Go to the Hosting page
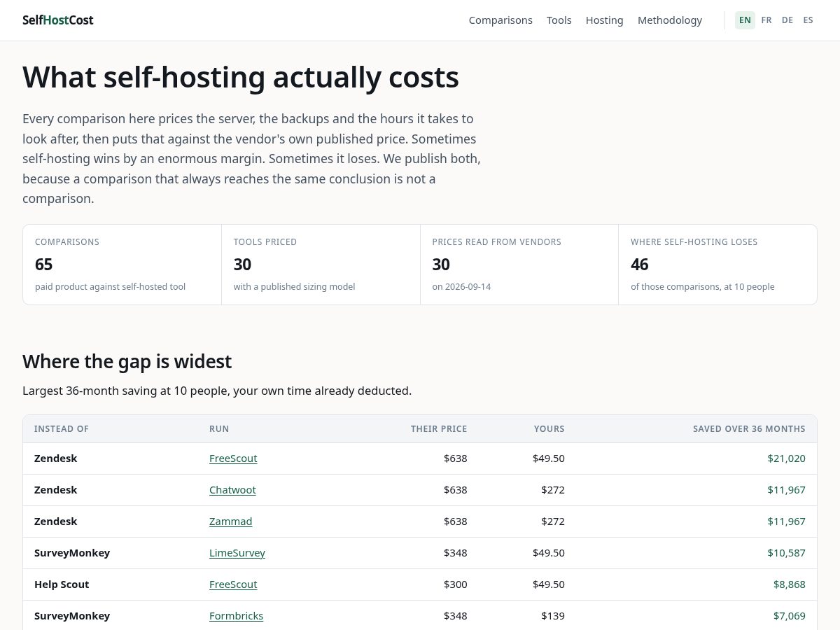840x630 pixels. coord(605,20)
